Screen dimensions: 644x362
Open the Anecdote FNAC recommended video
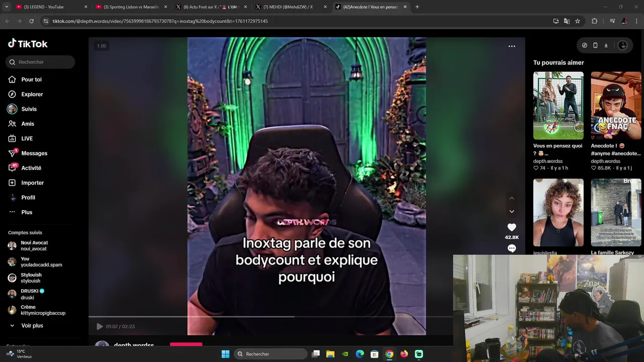click(x=616, y=106)
